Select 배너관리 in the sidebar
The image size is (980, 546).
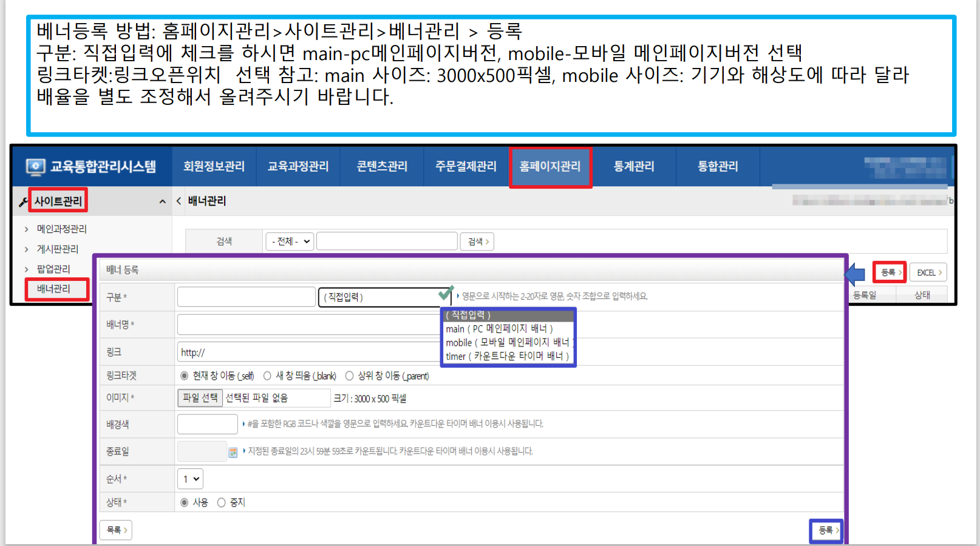coord(53,289)
